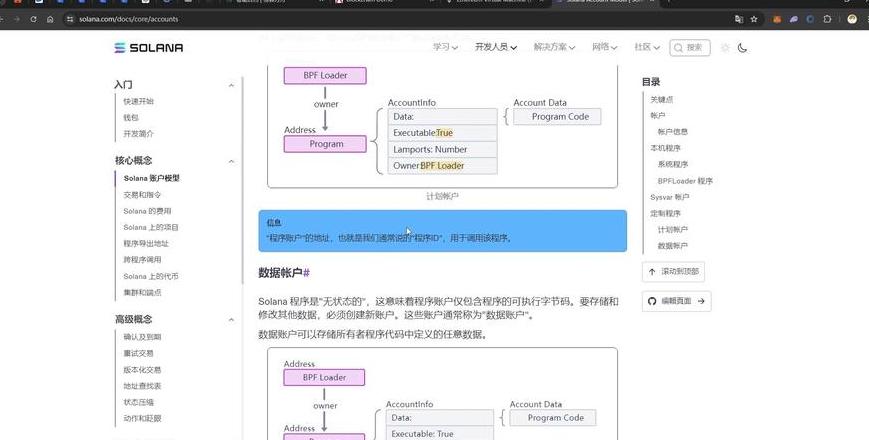Open 地址查找表 in the sidebar
Image resolution: width=869 pixels, height=440 pixels.
(x=142, y=386)
